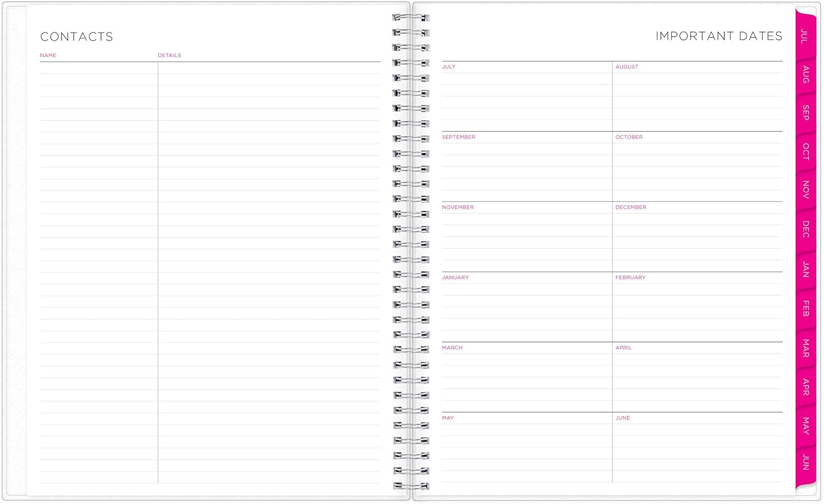The height and width of the screenshot is (504, 824).
Task: Click the CONTACTS page heading
Action: point(77,37)
